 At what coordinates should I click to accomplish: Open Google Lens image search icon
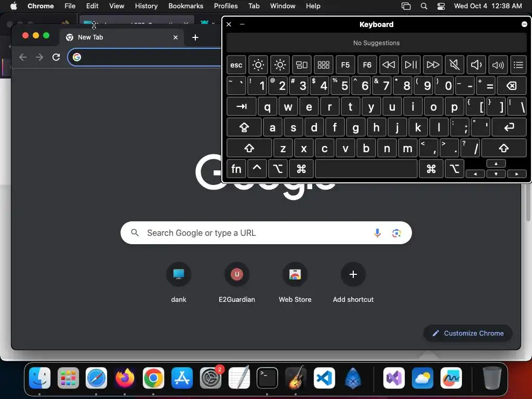tap(396, 233)
